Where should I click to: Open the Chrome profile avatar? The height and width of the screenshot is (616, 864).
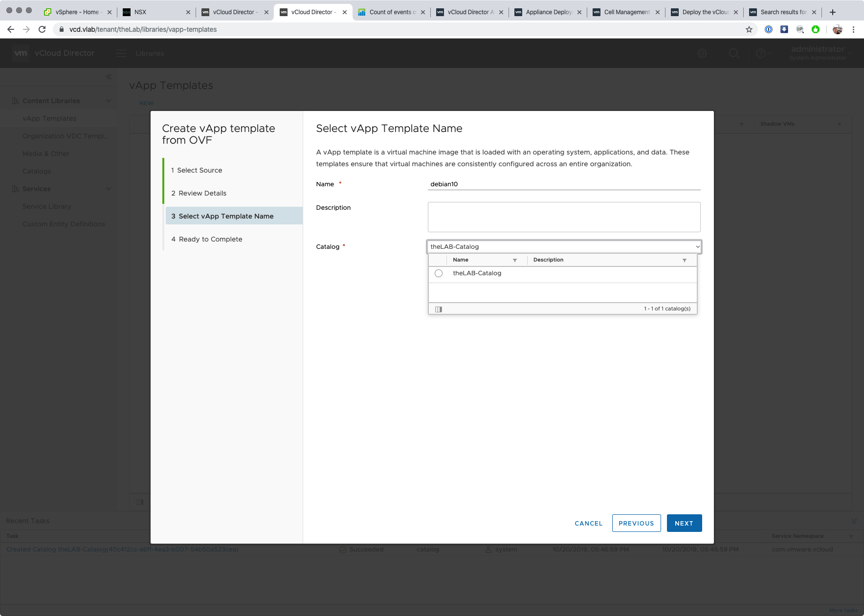click(838, 29)
